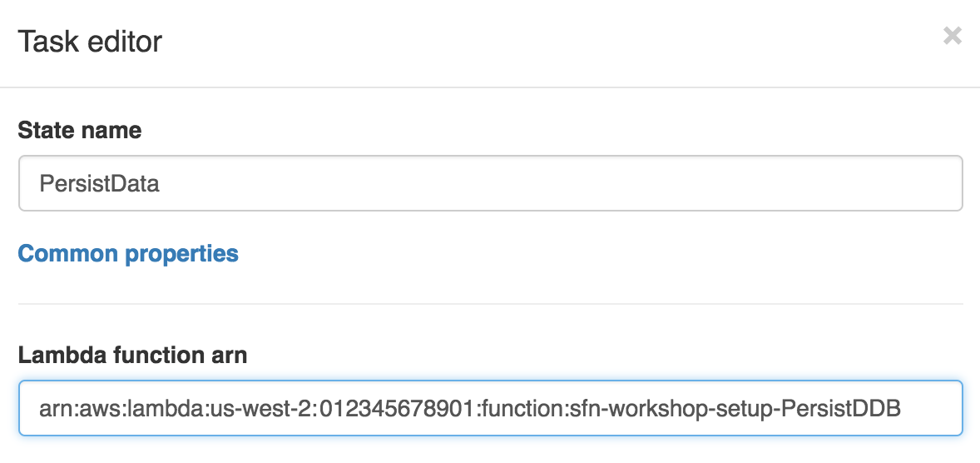980x463 pixels.
Task: Click the separator line under Common properties
Action: [491, 304]
